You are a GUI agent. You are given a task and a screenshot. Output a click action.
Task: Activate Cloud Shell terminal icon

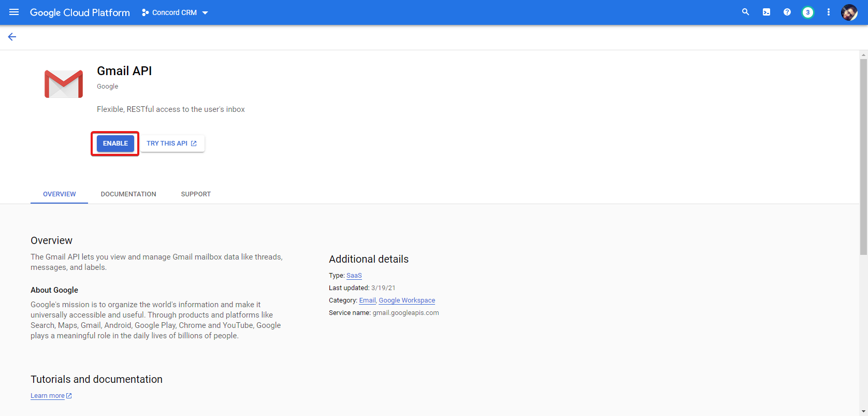click(766, 12)
